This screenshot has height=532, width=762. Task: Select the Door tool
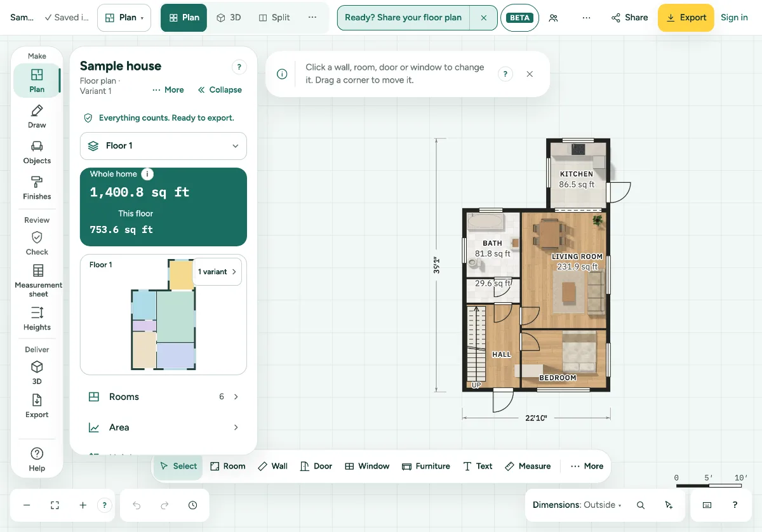click(316, 466)
